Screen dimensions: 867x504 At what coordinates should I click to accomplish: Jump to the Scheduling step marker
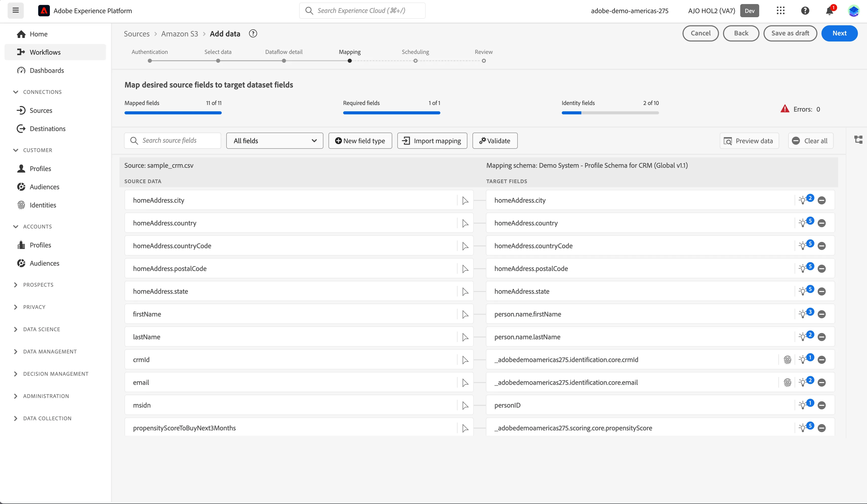click(415, 60)
